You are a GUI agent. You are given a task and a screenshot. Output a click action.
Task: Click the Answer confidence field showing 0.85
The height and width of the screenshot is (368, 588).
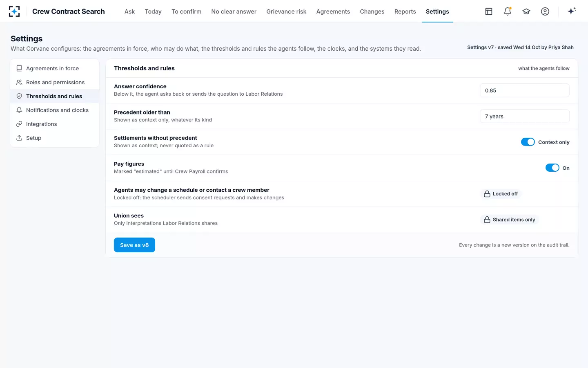tap(524, 90)
